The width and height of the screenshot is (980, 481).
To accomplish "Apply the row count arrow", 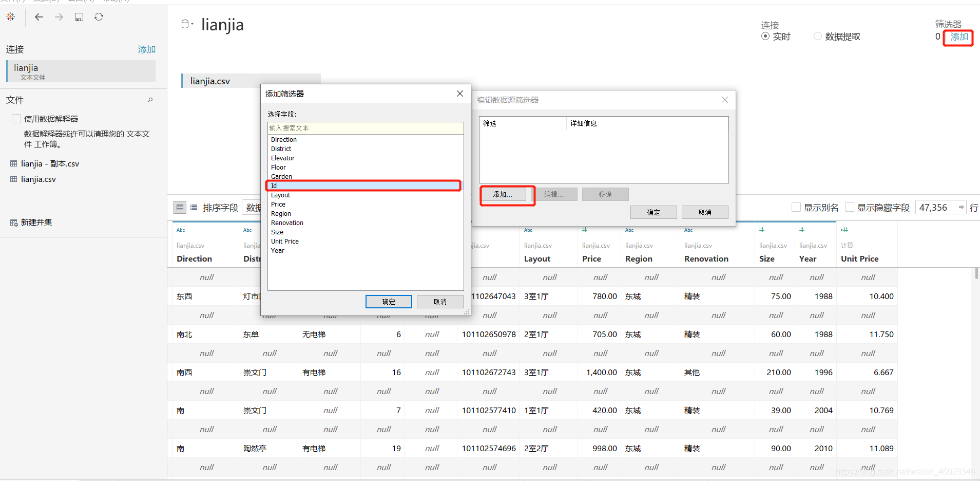I will (x=961, y=207).
